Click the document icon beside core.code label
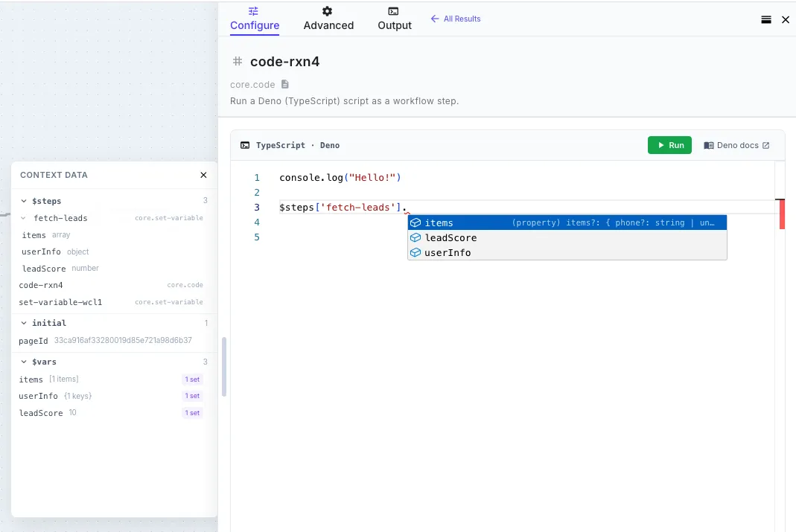The height and width of the screenshot is (532, 796). click(284, 85)
